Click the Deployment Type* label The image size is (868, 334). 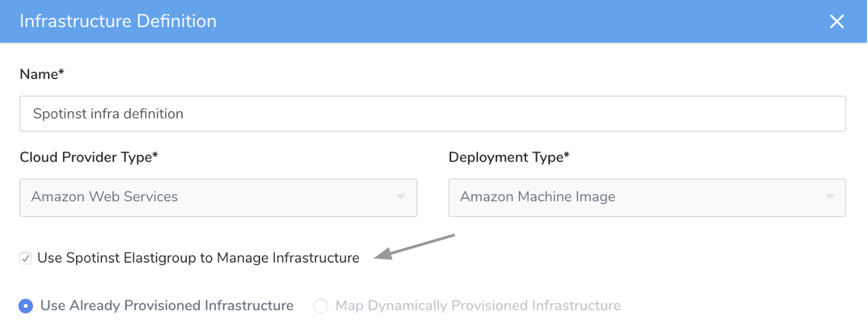pos(509,158)
